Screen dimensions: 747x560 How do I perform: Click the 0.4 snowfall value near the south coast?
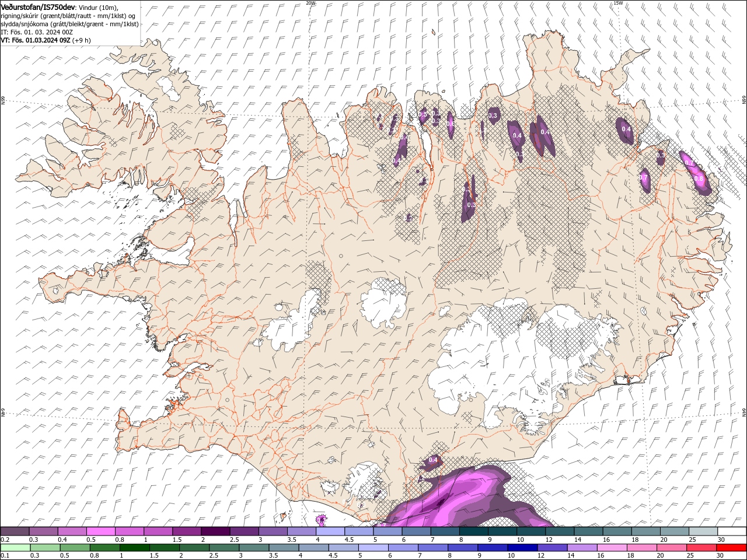(433, 460)
